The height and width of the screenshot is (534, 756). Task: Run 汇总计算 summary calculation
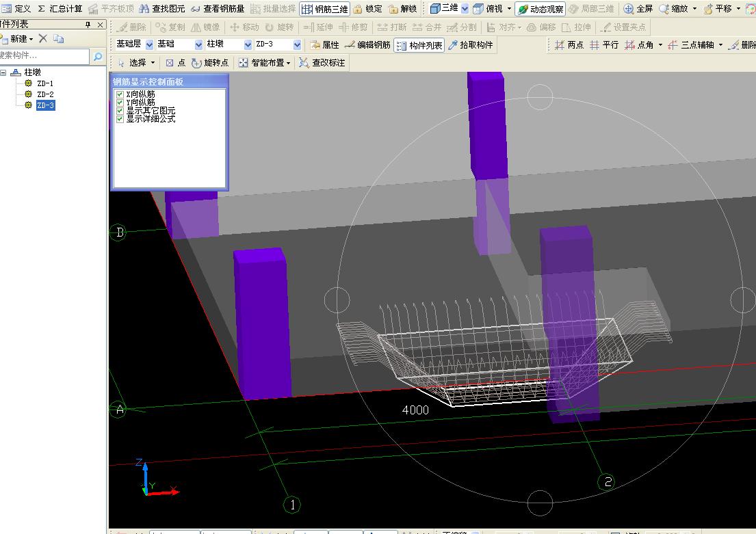point(60,9)
